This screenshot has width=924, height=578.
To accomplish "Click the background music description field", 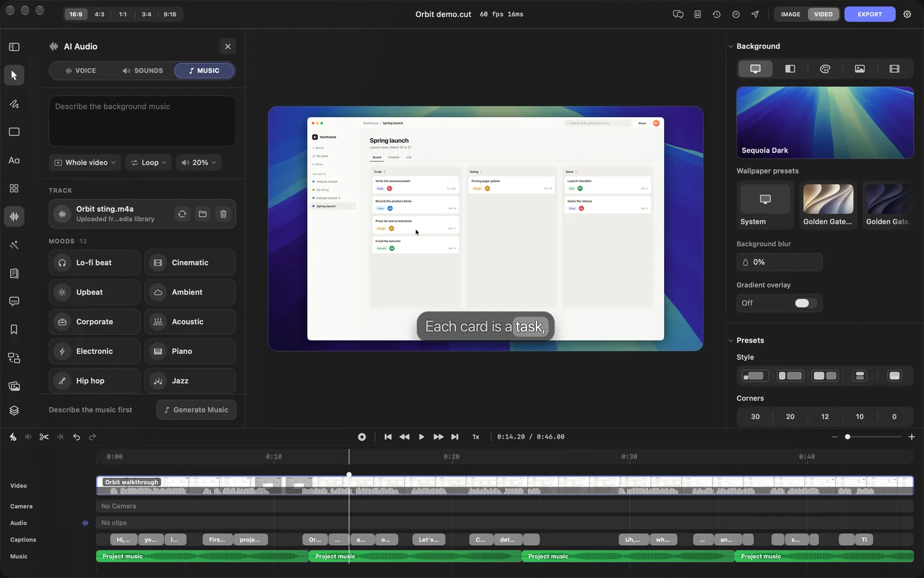I will coord(142,121).
